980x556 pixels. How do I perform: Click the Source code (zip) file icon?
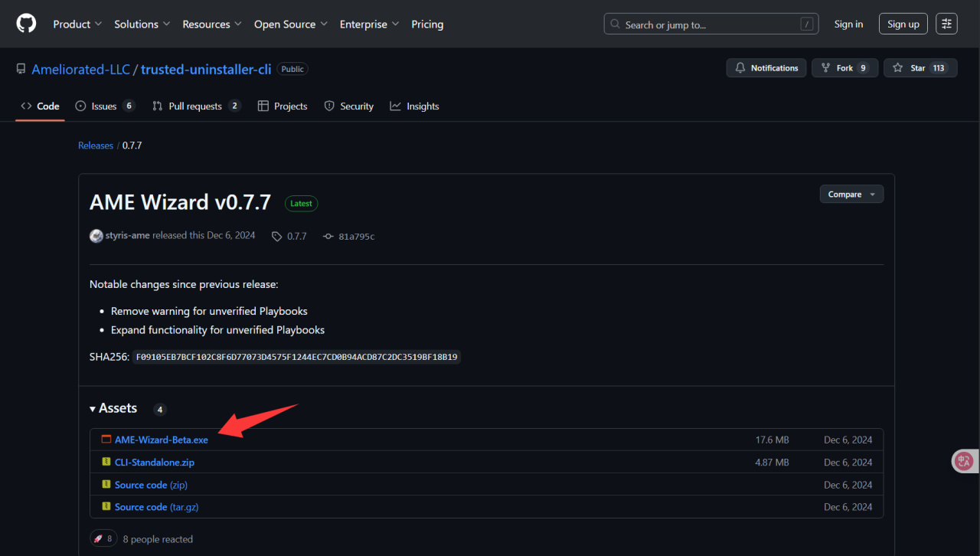(x=106, y=485)
